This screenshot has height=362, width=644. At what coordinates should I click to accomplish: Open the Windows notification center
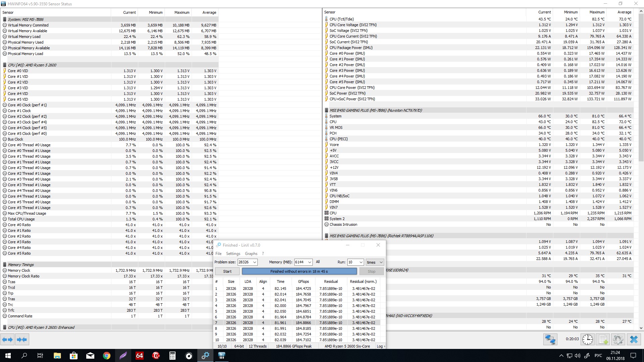pos(633,356)
